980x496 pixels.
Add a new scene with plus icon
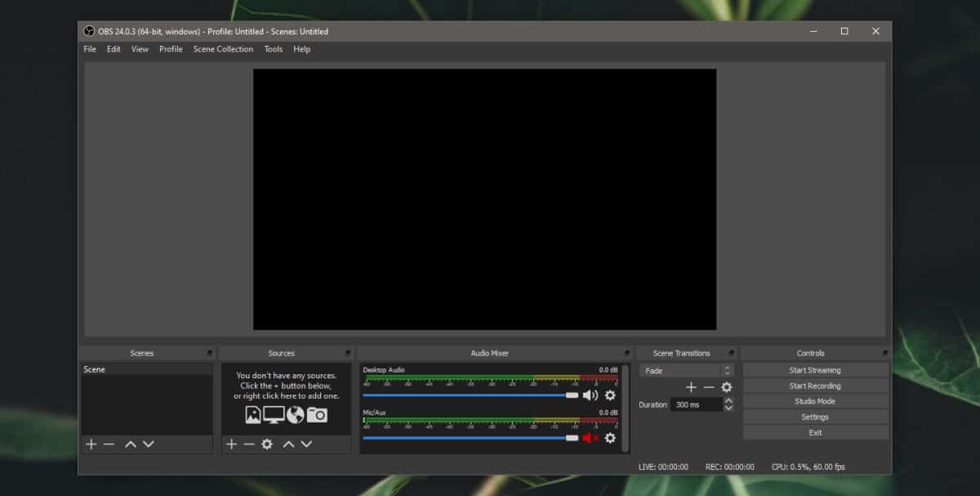91,444
